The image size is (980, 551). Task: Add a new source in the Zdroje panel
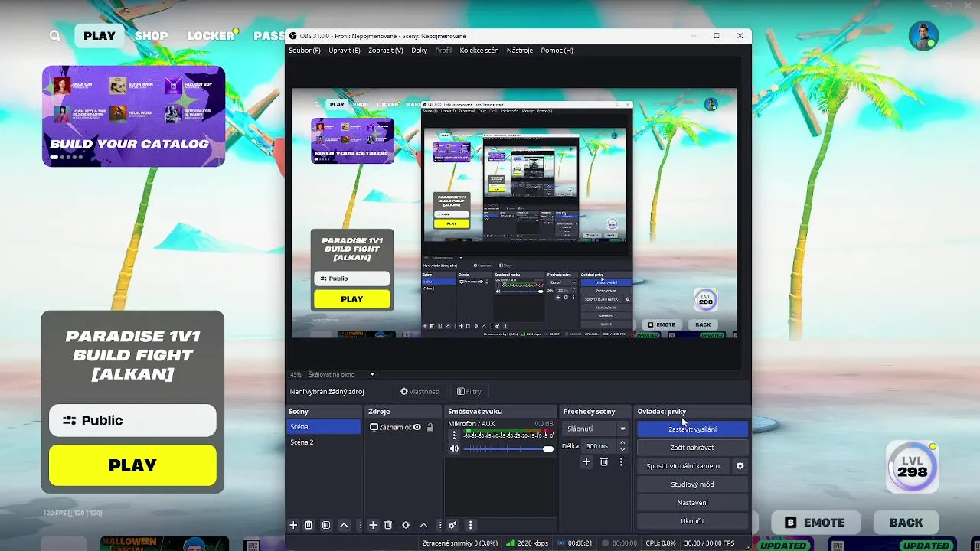373,525
